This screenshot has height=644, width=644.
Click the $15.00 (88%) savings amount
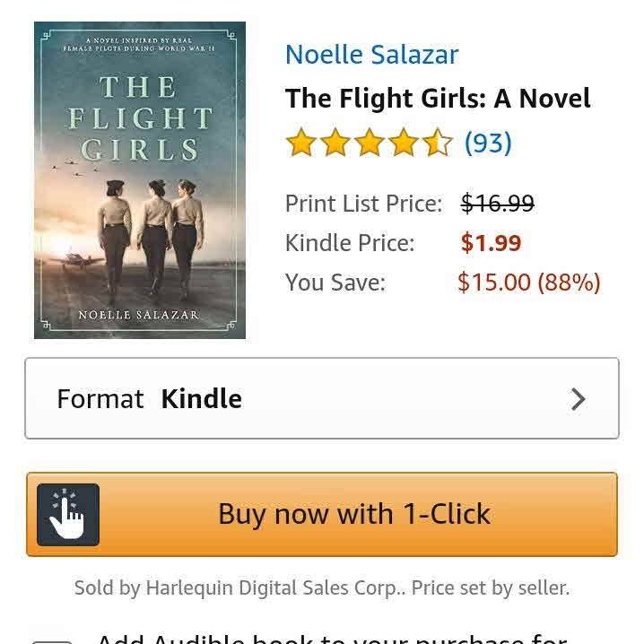pyautogui.click(x=528, y=283)
